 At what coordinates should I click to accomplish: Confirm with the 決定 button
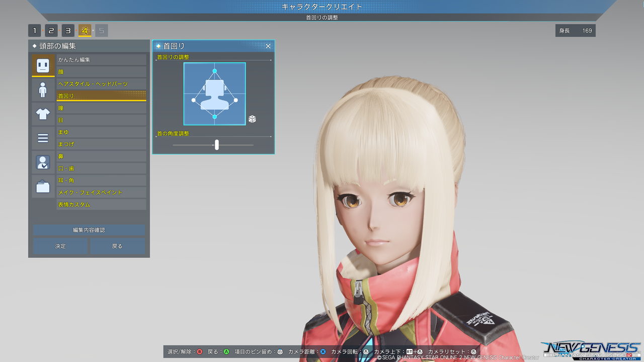(60, 246)
